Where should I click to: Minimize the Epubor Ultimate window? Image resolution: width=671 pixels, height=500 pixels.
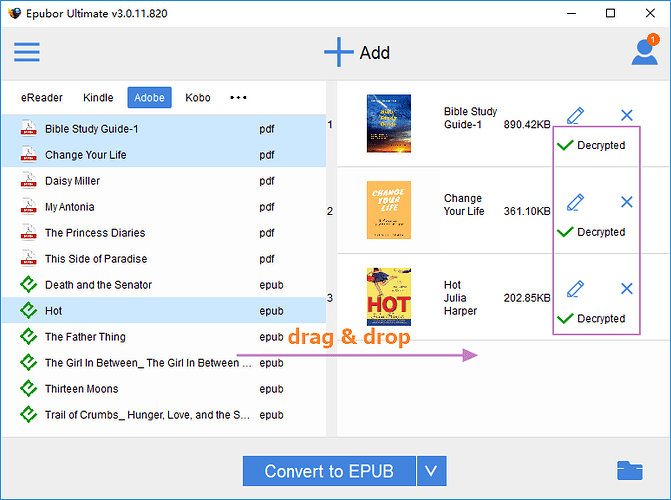[571, 13]
